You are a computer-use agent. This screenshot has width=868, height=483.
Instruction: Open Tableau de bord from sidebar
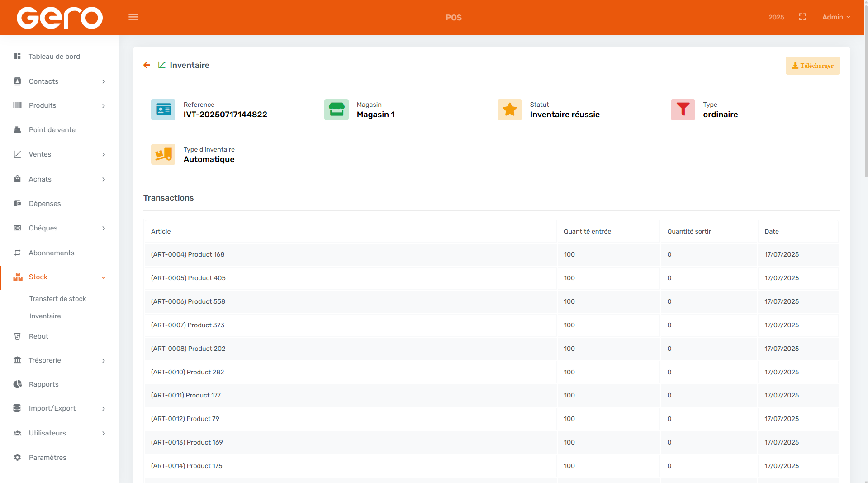point(54,57)
